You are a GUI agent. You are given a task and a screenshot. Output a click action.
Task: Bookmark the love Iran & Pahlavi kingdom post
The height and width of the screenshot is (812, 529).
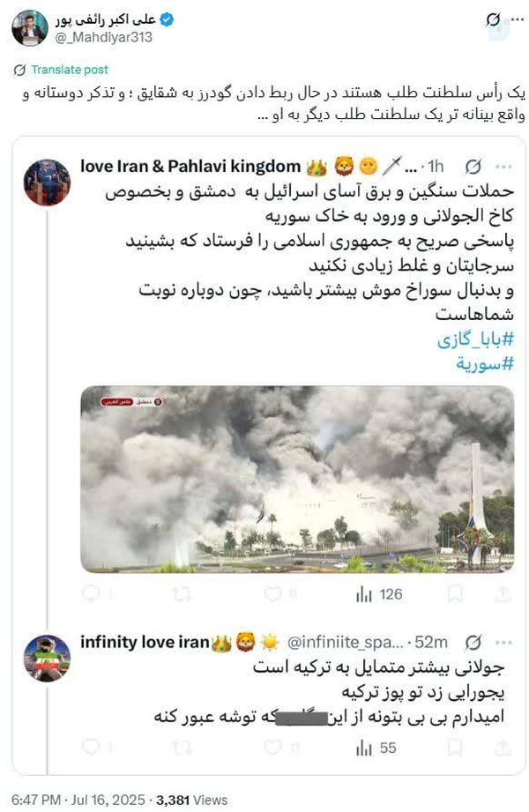pos(466,594)
